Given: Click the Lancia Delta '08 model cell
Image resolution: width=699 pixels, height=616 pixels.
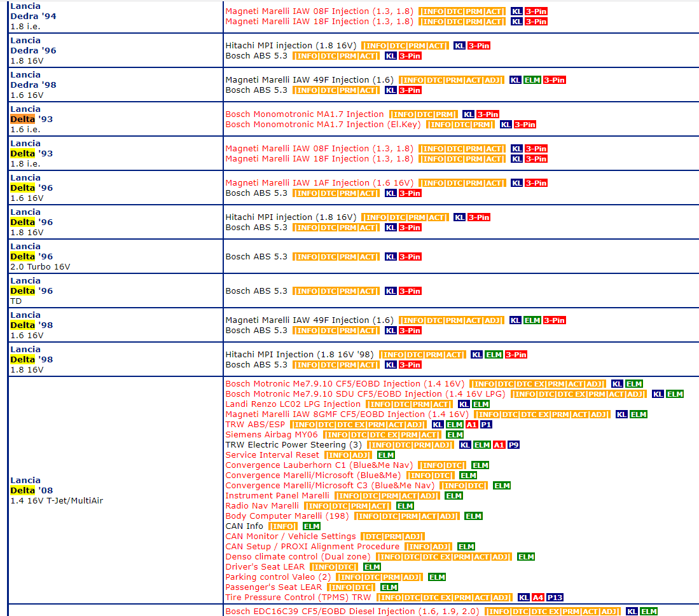Looking at the screenshot, I should 57,490.
